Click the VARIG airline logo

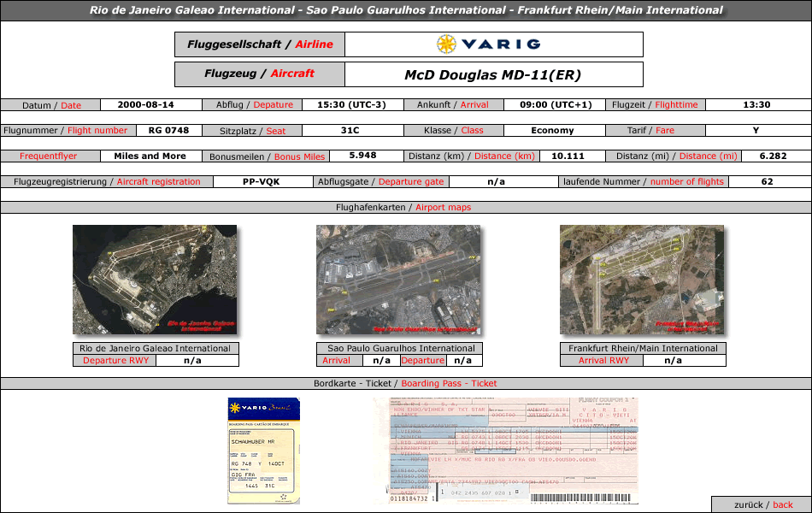click(x=488, y=44)
